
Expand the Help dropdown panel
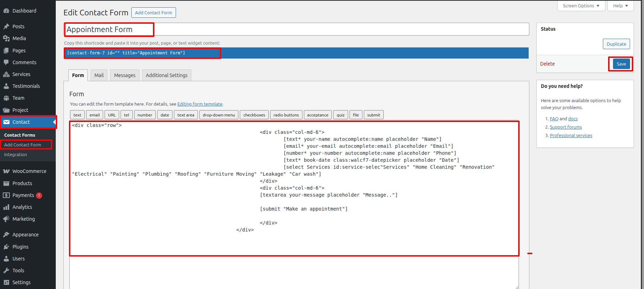coord(620,6)
